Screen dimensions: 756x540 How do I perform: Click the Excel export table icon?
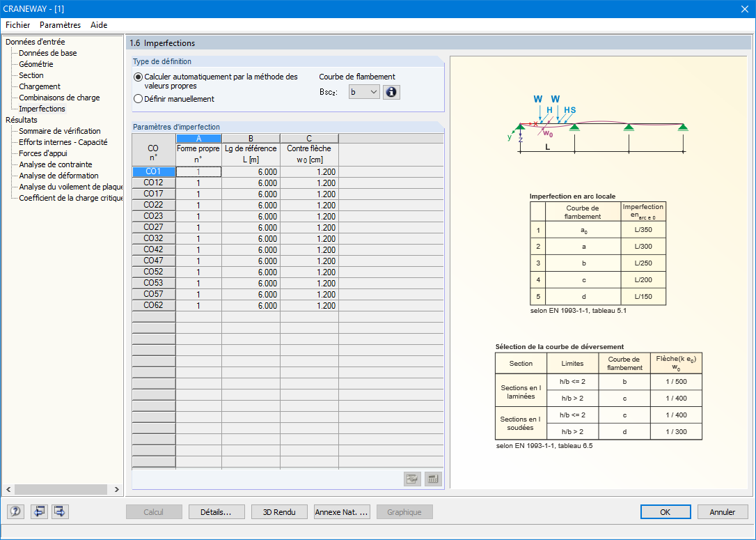pyautogui.click(x=433, y=479)
